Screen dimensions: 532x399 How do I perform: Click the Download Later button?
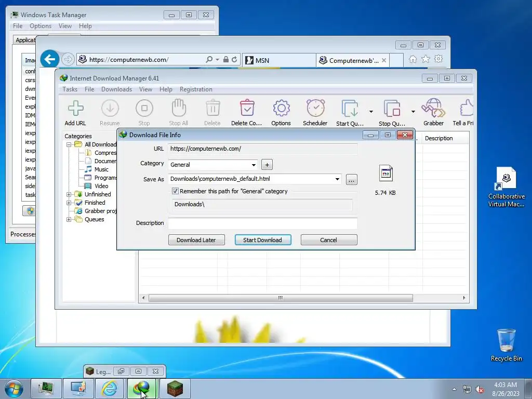[196, 240]
